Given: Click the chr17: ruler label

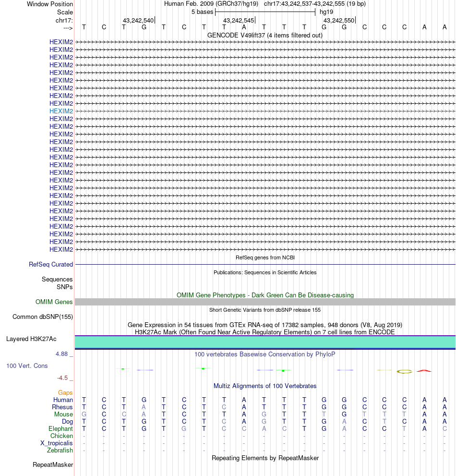Looking at the screenshot, I should pyautogui.click(x=64, y=20).
